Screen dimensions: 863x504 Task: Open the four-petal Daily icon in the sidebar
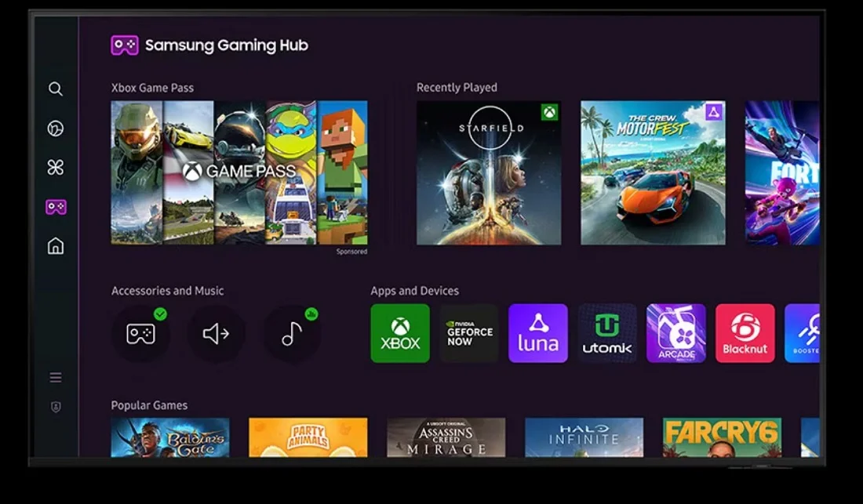[56, 167]
